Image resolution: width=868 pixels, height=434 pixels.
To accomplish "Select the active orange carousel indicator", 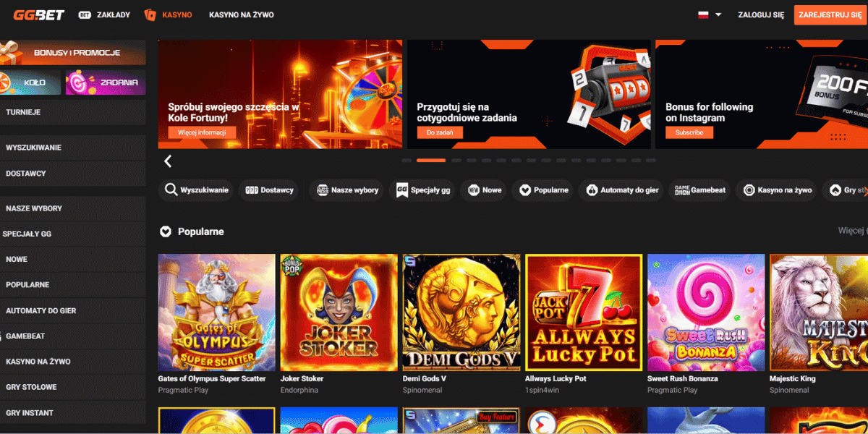I will pyautogui.click(x=431, y=160).
